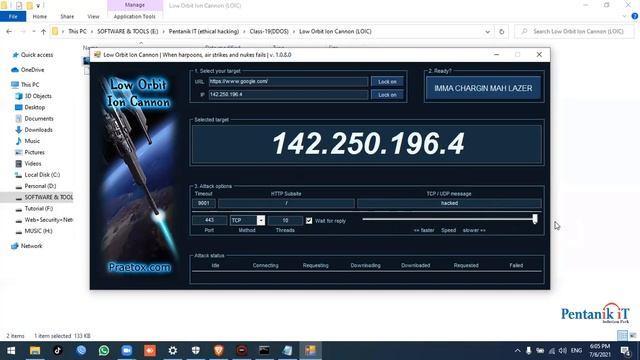Click the ENG language indicator
The height and width of the screenshot is (360, 640).
[576, 351]
